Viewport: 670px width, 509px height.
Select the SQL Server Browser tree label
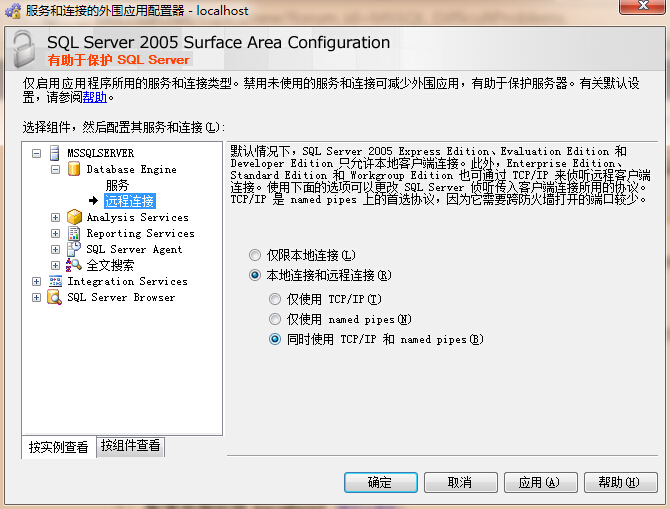[x=121, y=297]
